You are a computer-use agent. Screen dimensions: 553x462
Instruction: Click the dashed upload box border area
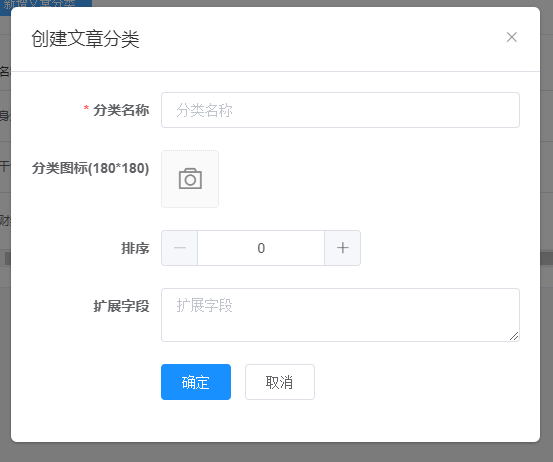pyautogui.click(x=190, y=179)
